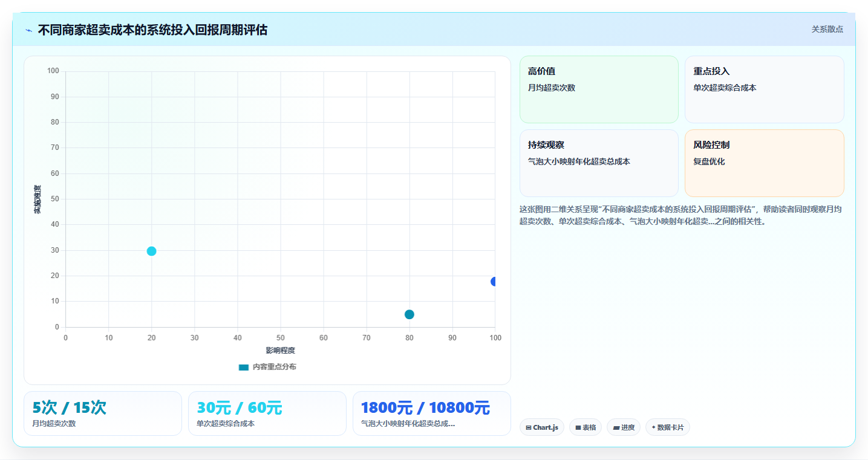The width and height of the screenshot is (868, 460).
Task: Click the main title 不同商家超卖成本的系统投入回报周期评估
Action: [152, 30]
